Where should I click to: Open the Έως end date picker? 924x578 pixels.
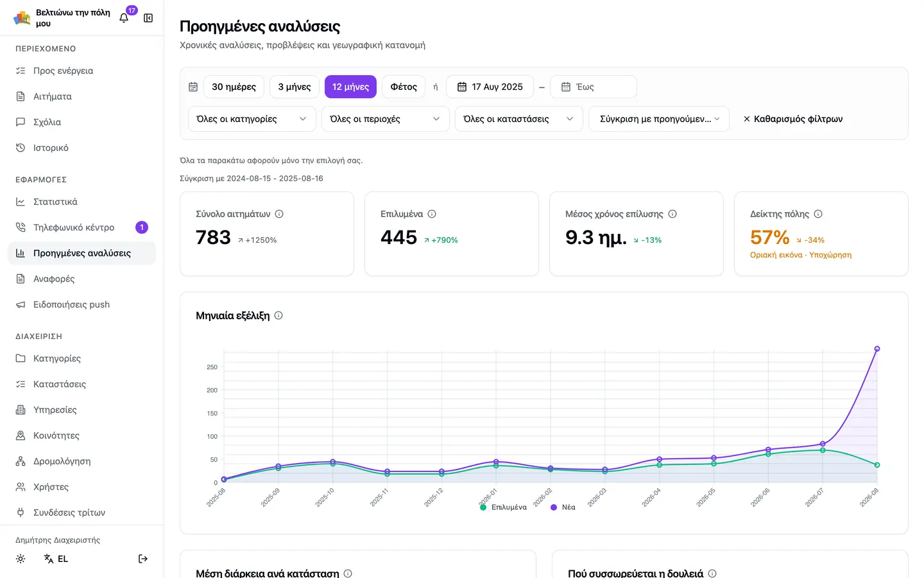tap(594, 87)
